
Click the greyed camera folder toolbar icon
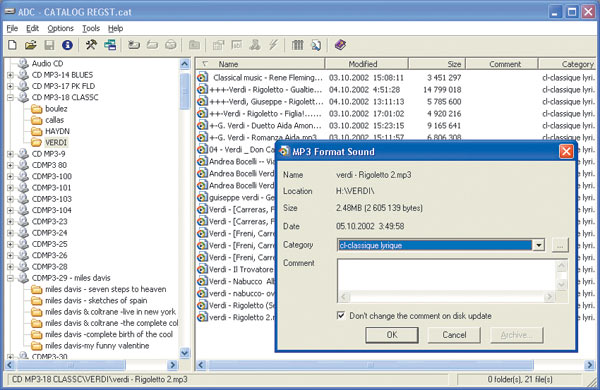[194, 45]
